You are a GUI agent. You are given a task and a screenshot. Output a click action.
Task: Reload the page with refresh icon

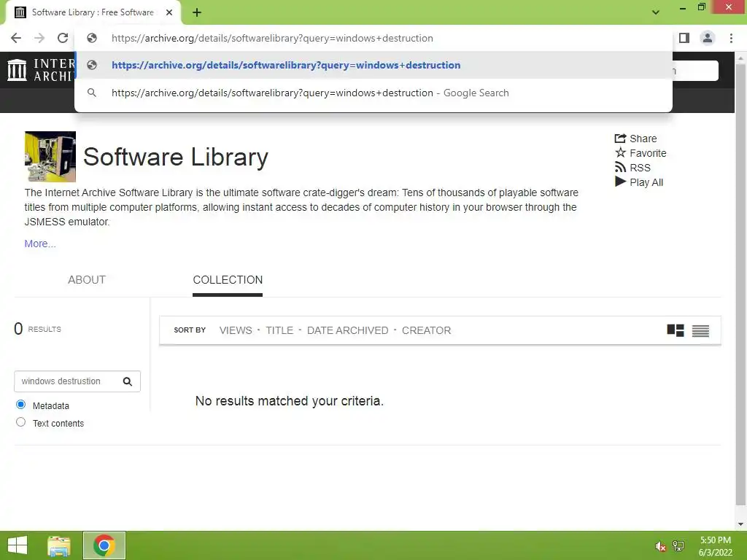63,38
